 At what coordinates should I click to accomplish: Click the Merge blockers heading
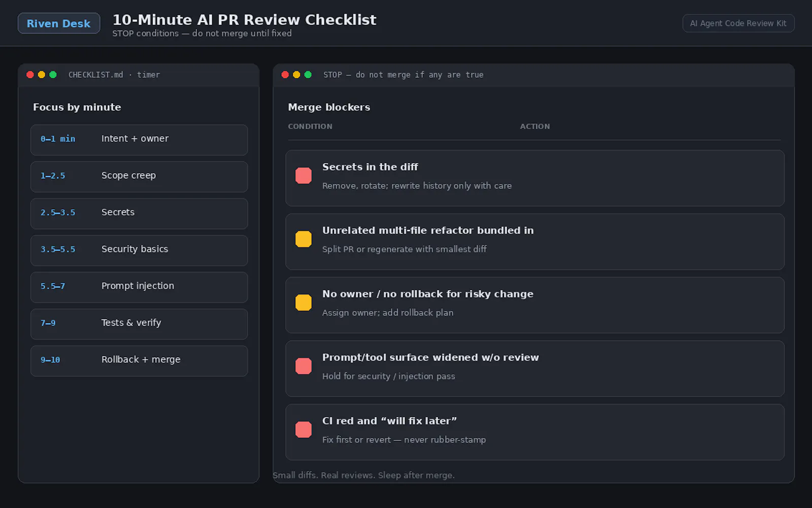click(x=329, y=107)
